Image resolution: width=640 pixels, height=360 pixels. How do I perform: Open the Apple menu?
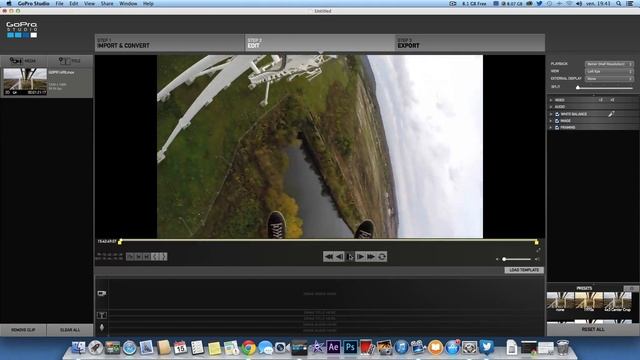(9, 3)
